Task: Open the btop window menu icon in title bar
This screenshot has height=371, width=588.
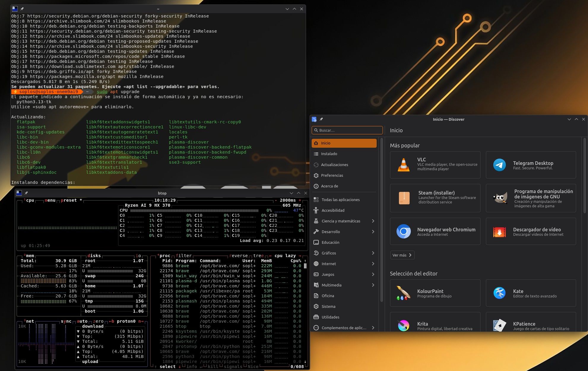Action: (19, 193)
